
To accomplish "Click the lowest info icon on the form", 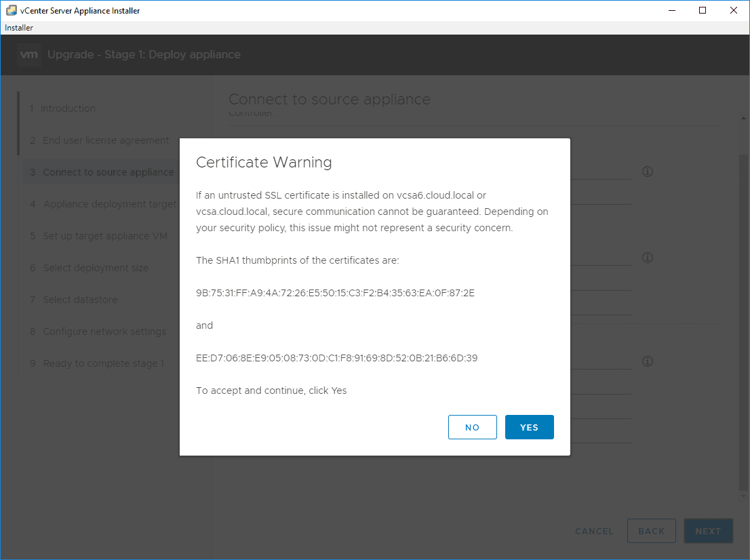I will (x=647, y=361).
